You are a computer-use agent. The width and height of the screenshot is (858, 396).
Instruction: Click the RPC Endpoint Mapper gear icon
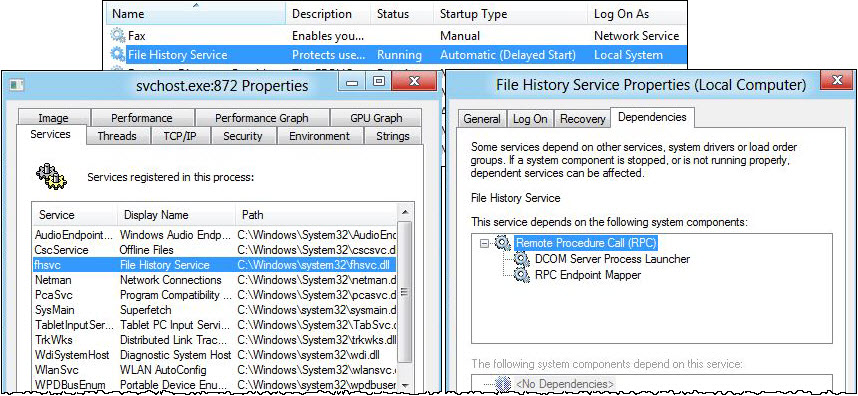point(521,275)
